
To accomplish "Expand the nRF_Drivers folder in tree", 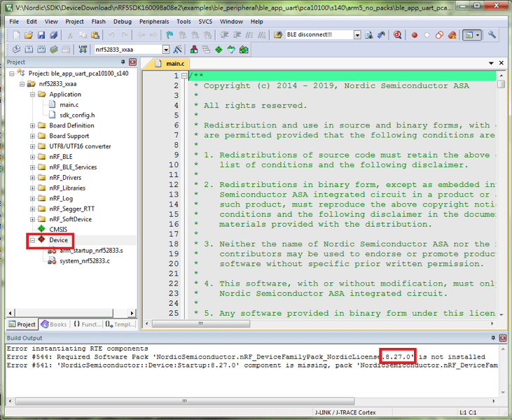I will (32, 178).
